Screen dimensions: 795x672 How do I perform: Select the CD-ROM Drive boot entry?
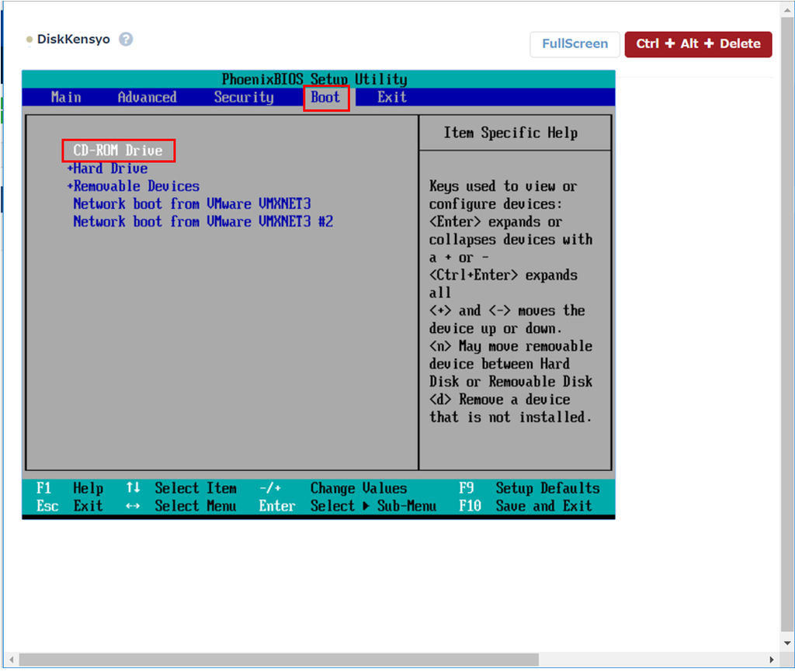pos(118,151)
